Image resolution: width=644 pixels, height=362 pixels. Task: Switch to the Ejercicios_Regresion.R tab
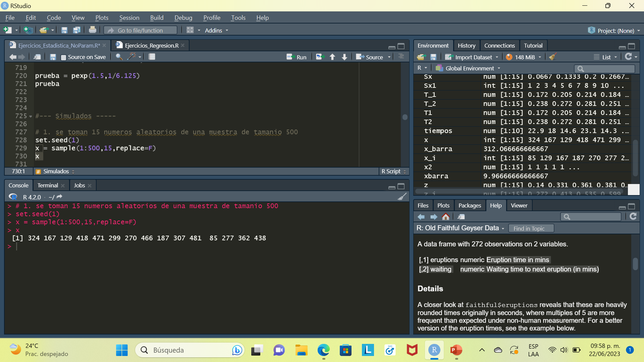point(151,45)
